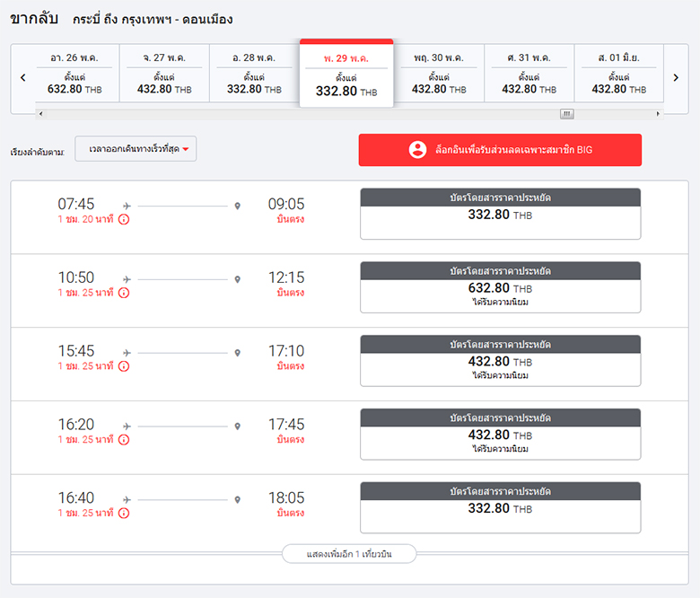The image size is (700, 598).
Task: Choose 632.80 THB fare for 10:50 flight
Action: tap(500, 287)
